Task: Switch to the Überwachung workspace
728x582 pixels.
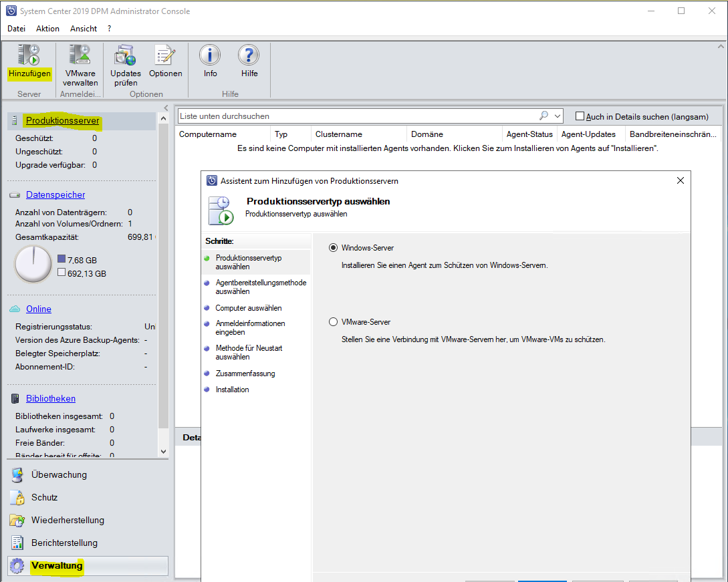Action: 88,475
